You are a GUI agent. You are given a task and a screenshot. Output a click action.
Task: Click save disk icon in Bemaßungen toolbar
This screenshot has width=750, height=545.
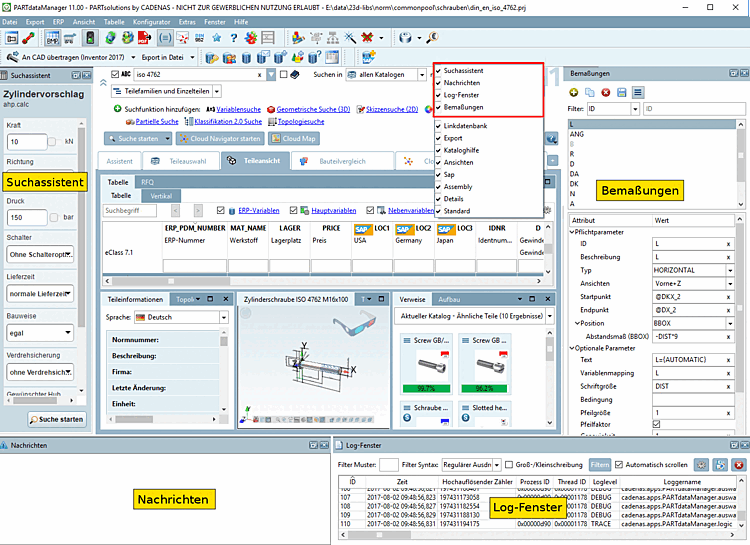tap(621, 92)
